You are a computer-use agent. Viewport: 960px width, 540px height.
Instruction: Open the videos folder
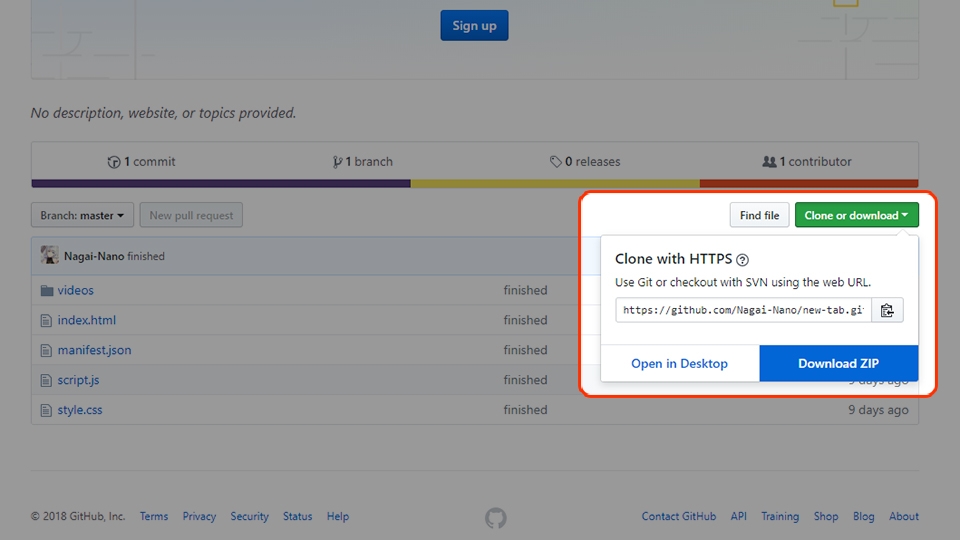pos(75,290)
